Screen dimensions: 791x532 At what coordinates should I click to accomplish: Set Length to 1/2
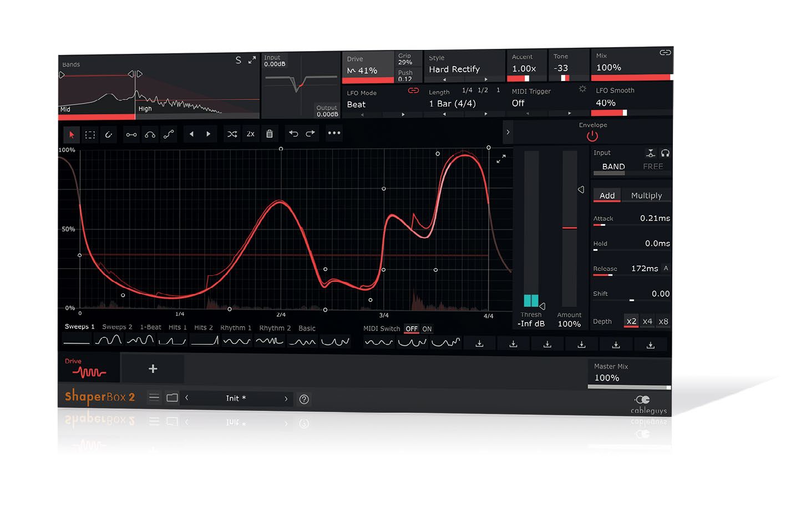tap(483, 90)
